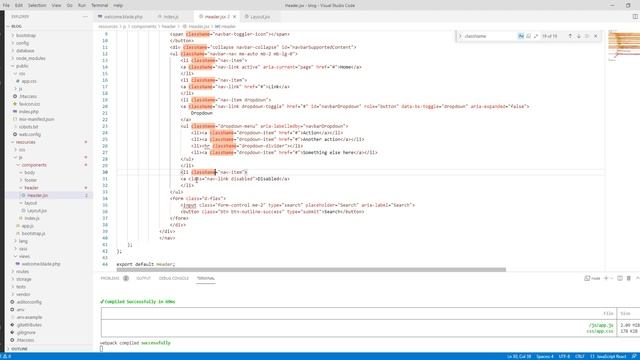640x360 pixels.
Task: Switch to the OUTPUT panel tab
Action: [x=143, y=278]
